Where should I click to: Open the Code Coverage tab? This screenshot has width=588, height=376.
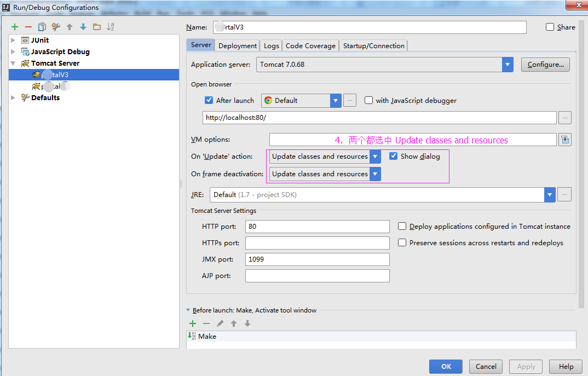point(310,46)
